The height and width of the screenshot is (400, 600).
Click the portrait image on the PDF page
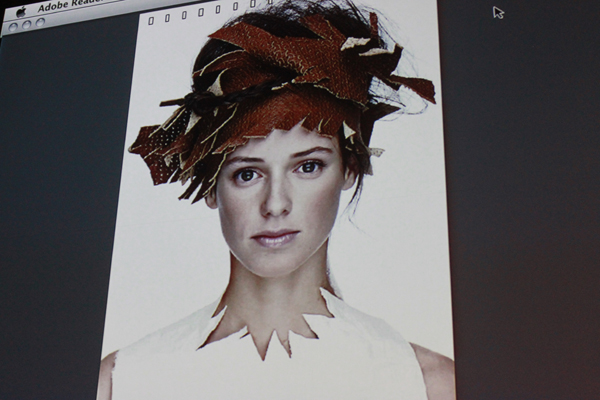[x=278, y=200]
